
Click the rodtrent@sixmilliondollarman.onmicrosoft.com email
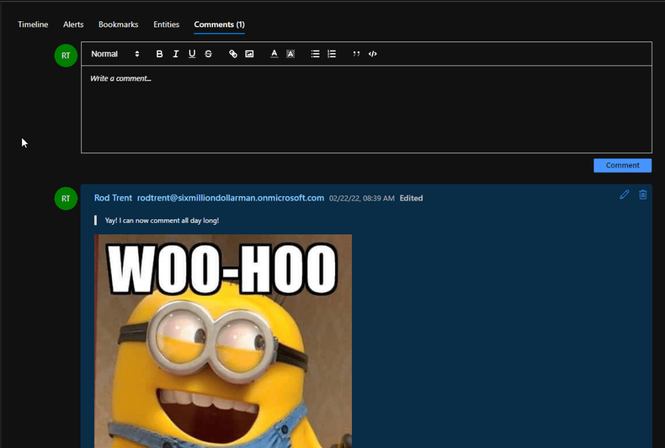tap(231, 198)
